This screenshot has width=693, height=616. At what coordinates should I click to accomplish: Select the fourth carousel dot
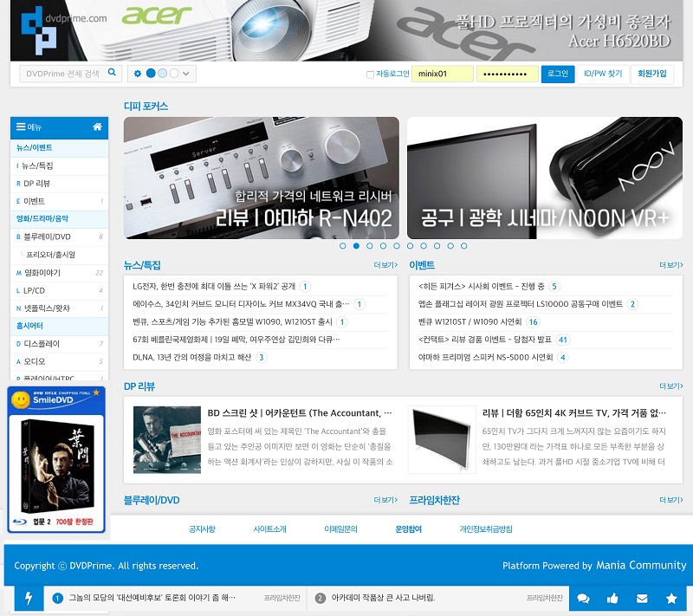click(x=383, y=246)
